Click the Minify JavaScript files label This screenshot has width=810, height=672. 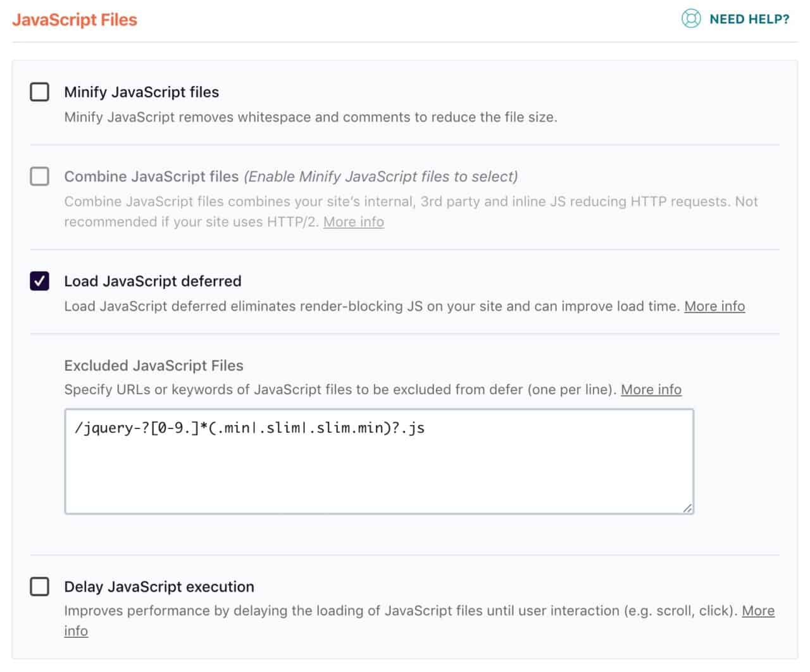(x=141, y=92)
